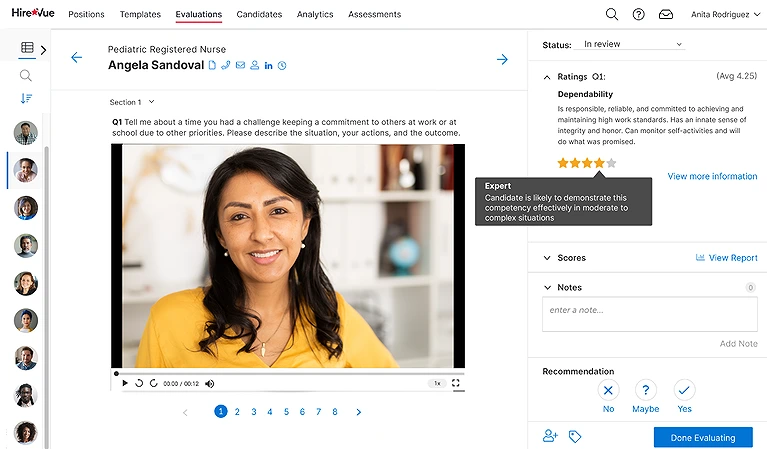The width and height of the screenshot is (767, 449).
Task: Open the sort order icon in sidebar
Action: click(26, 98)
